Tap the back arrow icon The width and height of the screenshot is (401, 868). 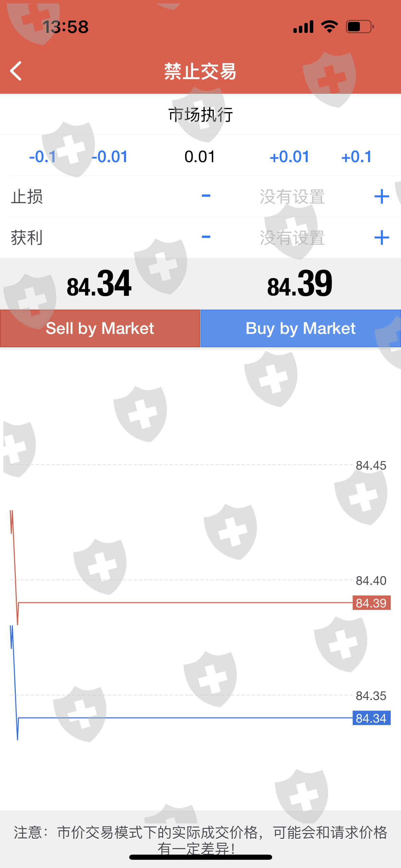point(16,71)
